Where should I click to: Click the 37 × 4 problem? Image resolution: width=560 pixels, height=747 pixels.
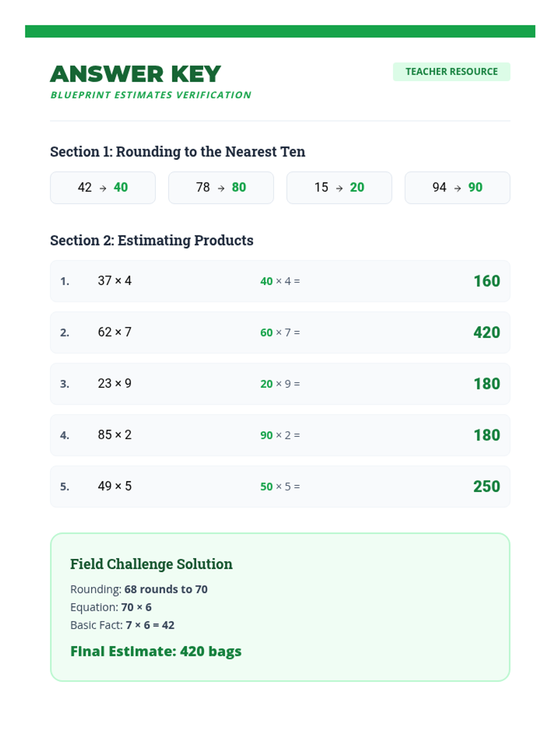115,281
